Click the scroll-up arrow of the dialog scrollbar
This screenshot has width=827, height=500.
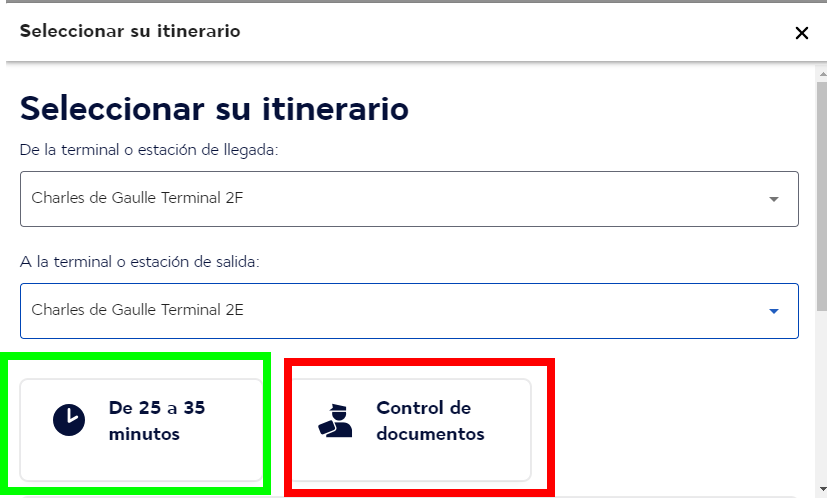pos(823,74)
